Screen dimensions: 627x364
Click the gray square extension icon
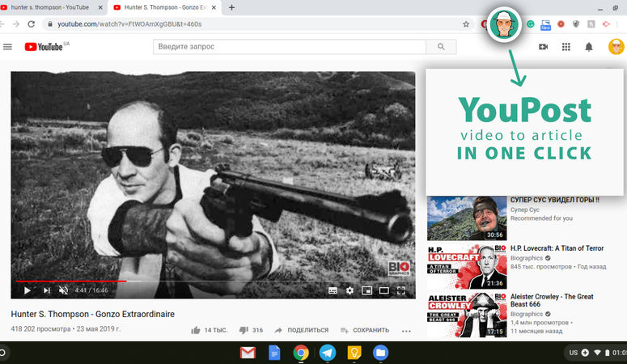tap(591, 24)
